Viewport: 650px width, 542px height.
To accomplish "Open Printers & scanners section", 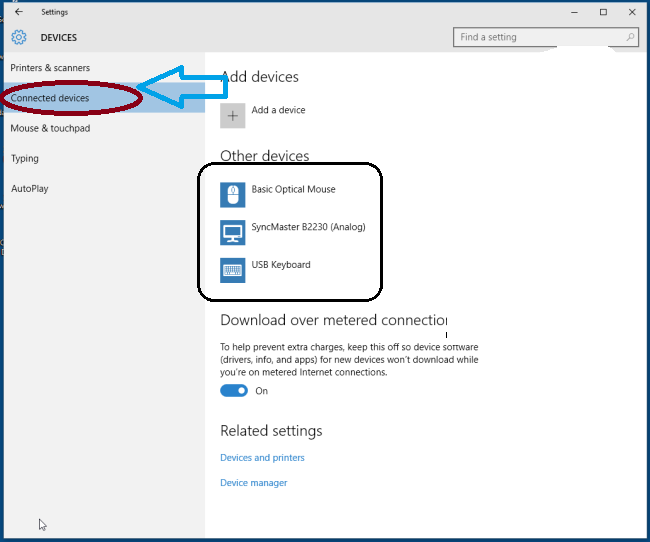I will [50, 68].
